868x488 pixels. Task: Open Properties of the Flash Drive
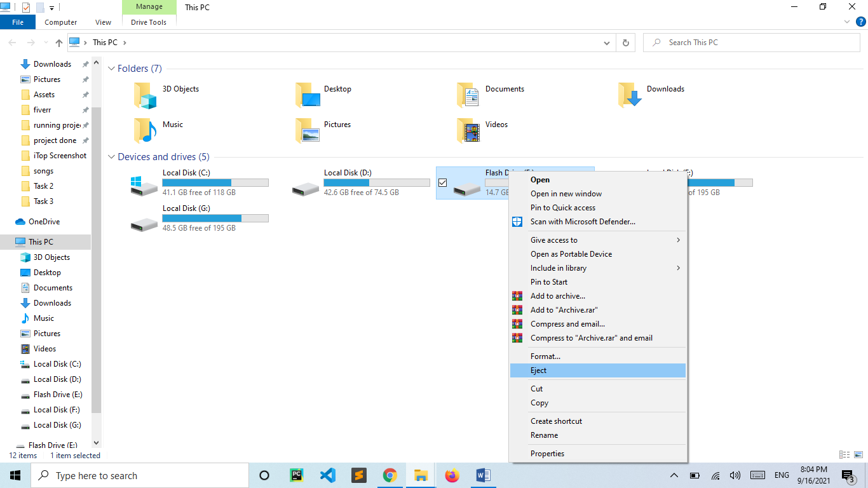click(547, 453)
